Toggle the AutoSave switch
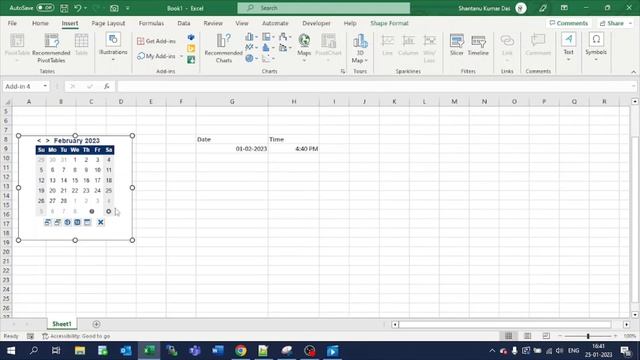Viewport: 640px width, 360px height. pyautogui.click(x=45, y=8)
